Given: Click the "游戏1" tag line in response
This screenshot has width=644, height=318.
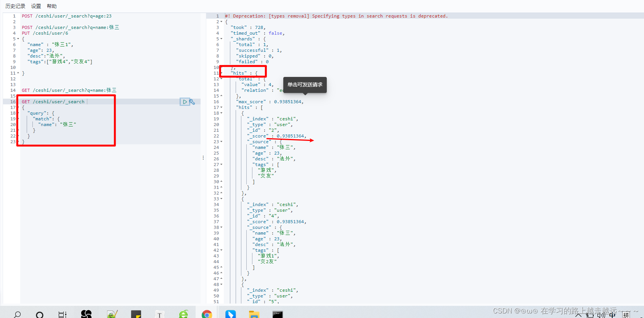Looking at the screenshot, I should point(268,256).
